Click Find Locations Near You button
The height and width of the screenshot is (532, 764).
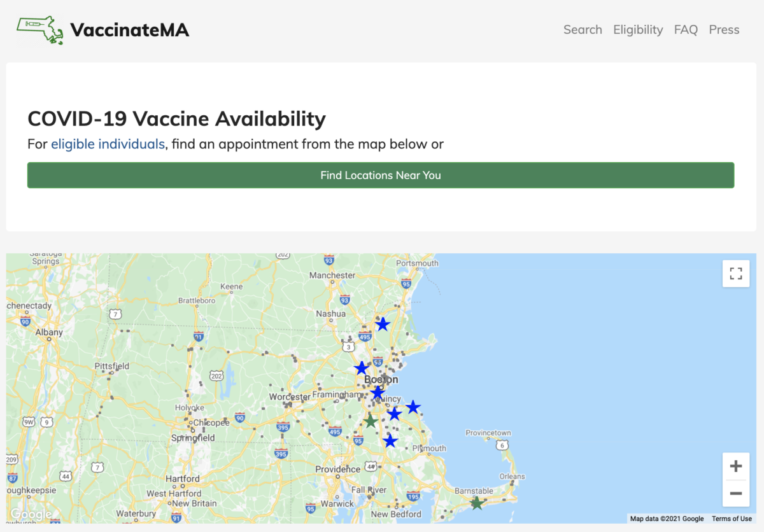381,175
